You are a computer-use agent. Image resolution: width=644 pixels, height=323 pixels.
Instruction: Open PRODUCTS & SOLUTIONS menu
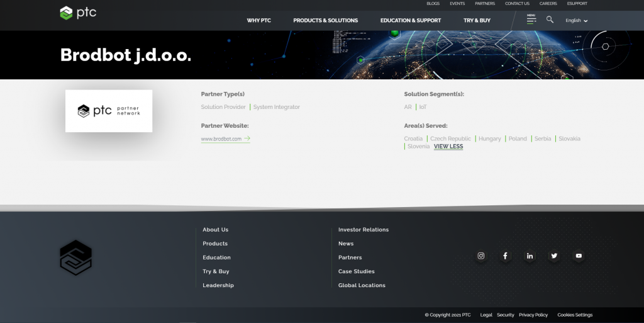pyautogui.click(x=326, y=20)
